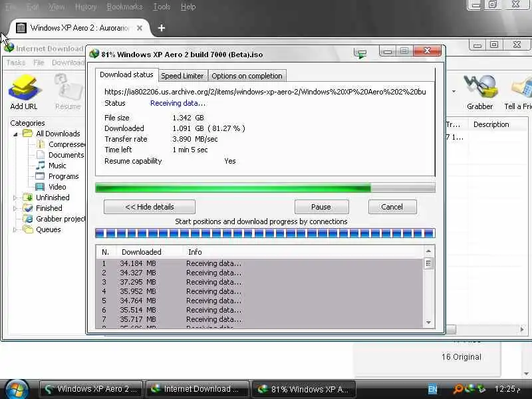The image size is (532, 399).
Task: Open the browser History menu
Action: tap(86, 7)
